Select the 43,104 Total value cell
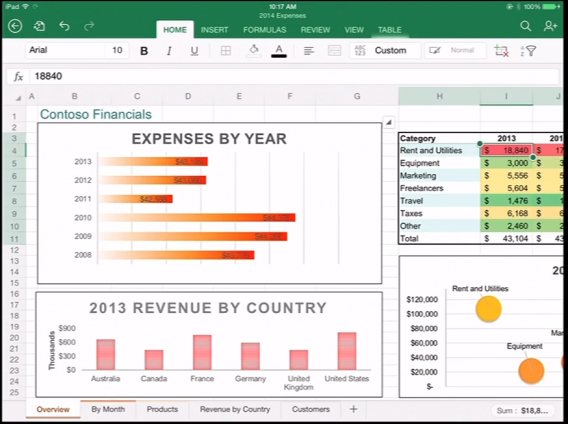 tap(506, 238)
